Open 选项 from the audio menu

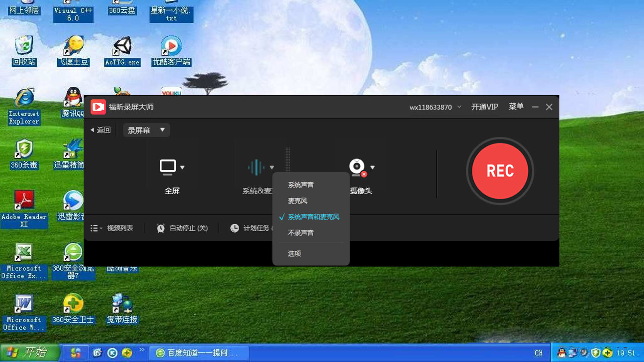294,253
